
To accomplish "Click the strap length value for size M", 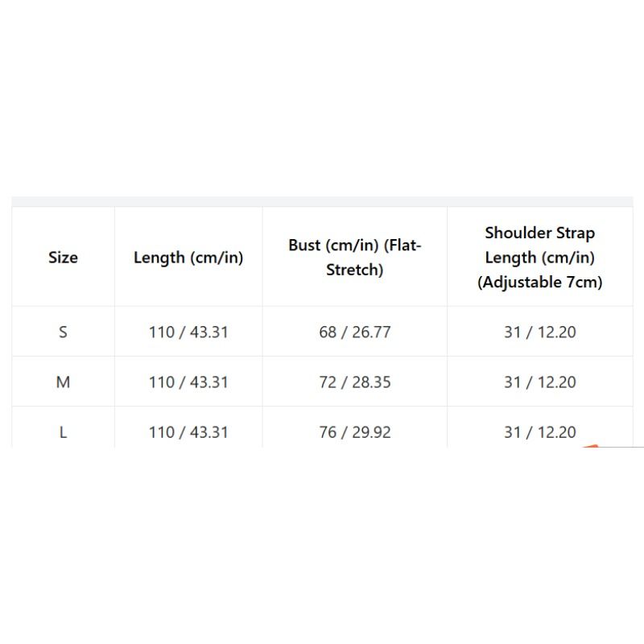I will 540,382.
